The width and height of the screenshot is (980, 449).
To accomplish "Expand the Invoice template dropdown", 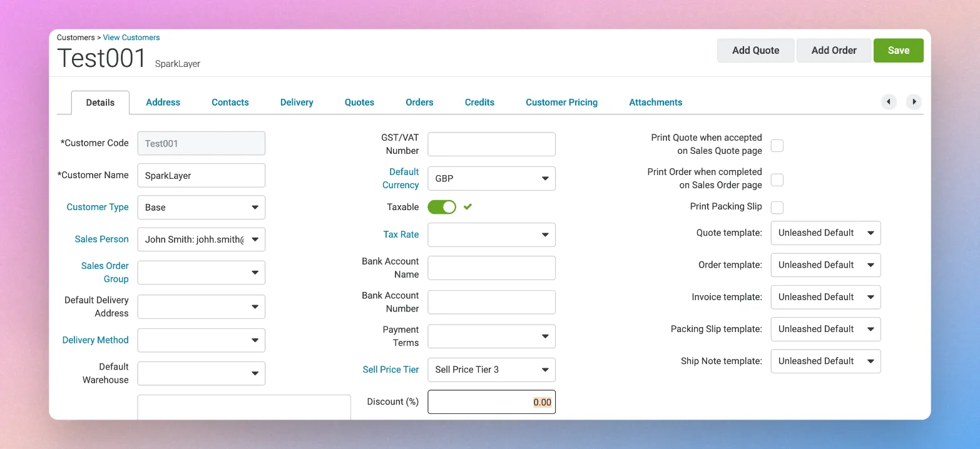I will (x=826, y=297).
